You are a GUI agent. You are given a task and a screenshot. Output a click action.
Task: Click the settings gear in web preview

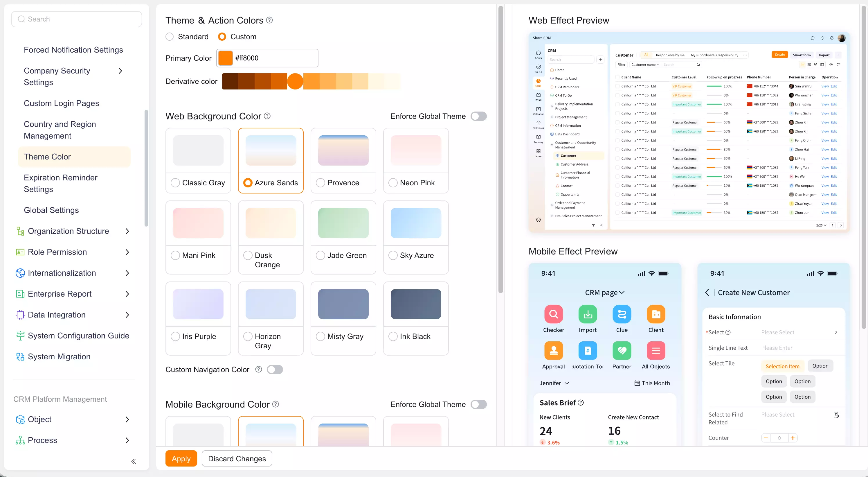pos(539,220)
